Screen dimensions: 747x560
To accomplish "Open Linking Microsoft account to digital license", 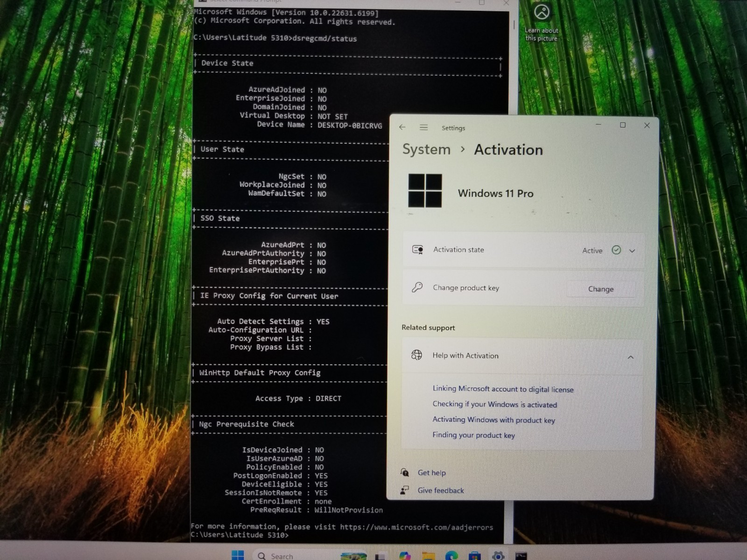I will [503, 389].
